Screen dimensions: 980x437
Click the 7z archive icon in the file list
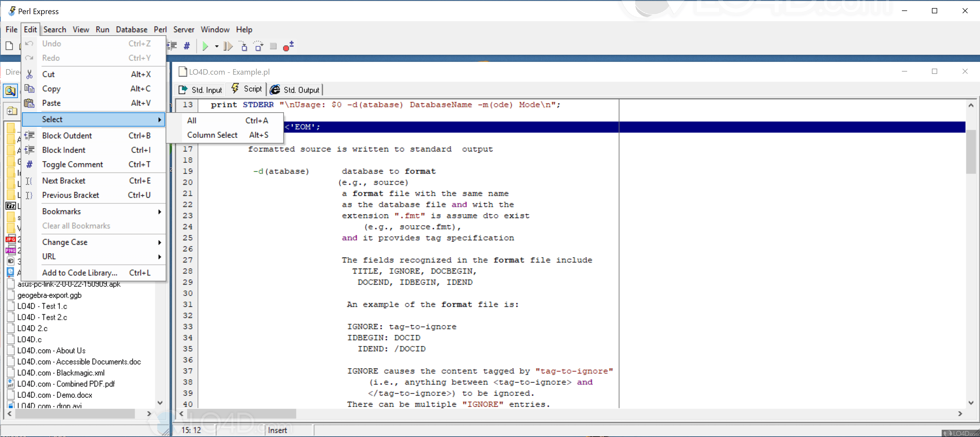[10, 206]
